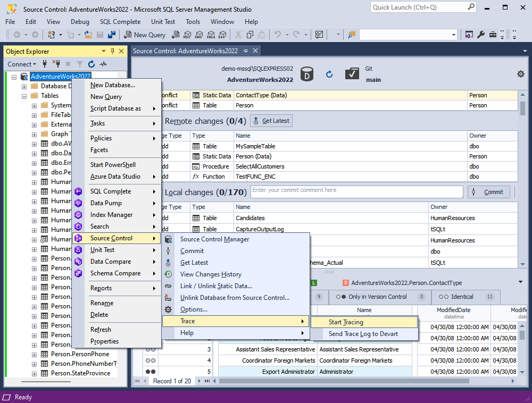Click the Database Engine Query icon
532x403 pixels.
176,35
